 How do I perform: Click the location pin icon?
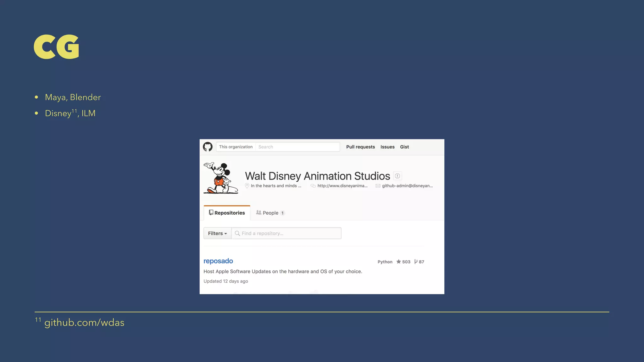(247, 186)
